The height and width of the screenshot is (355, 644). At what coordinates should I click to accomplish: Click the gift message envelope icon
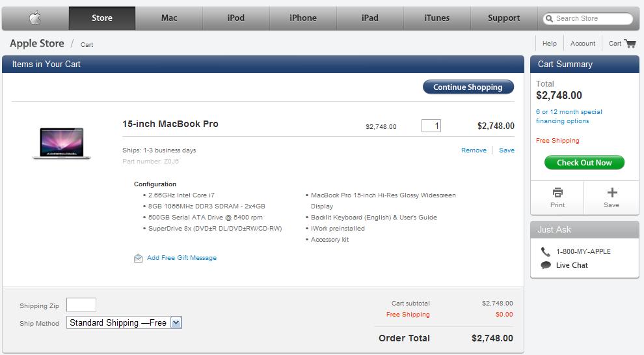[x=138, y=258]
